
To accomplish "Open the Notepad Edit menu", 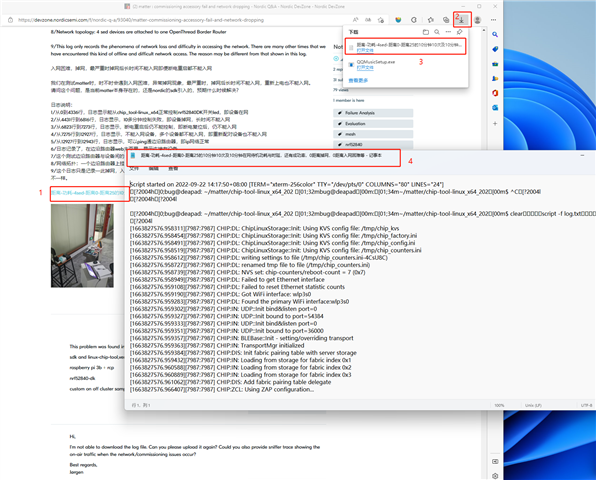I will 154,168.
